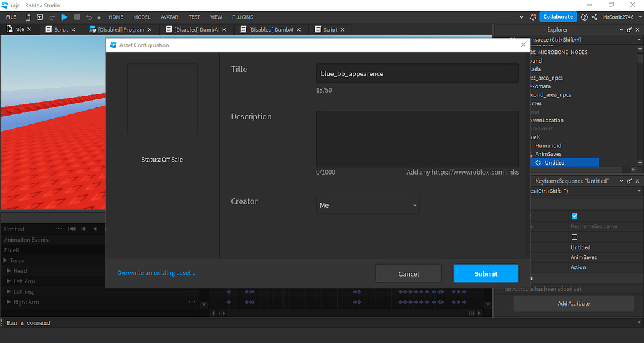Expand the Left Arm track

[x=9, y=281]
